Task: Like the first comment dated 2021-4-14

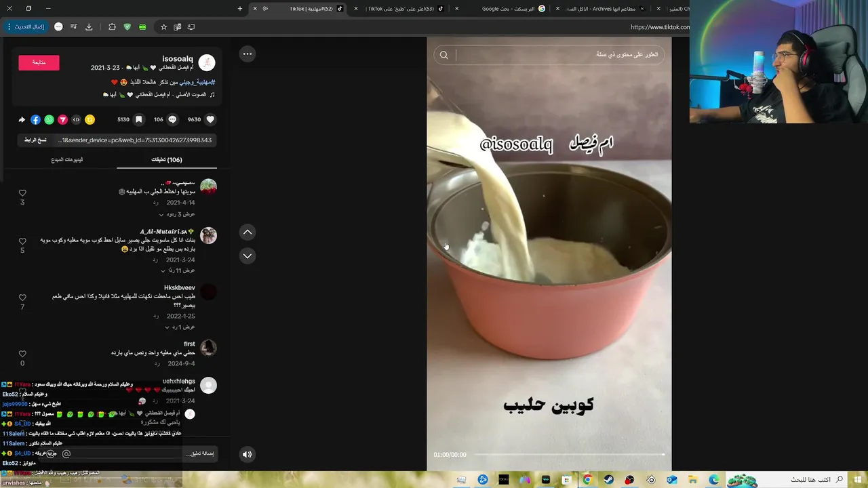Action: click(x=22, y=193)
